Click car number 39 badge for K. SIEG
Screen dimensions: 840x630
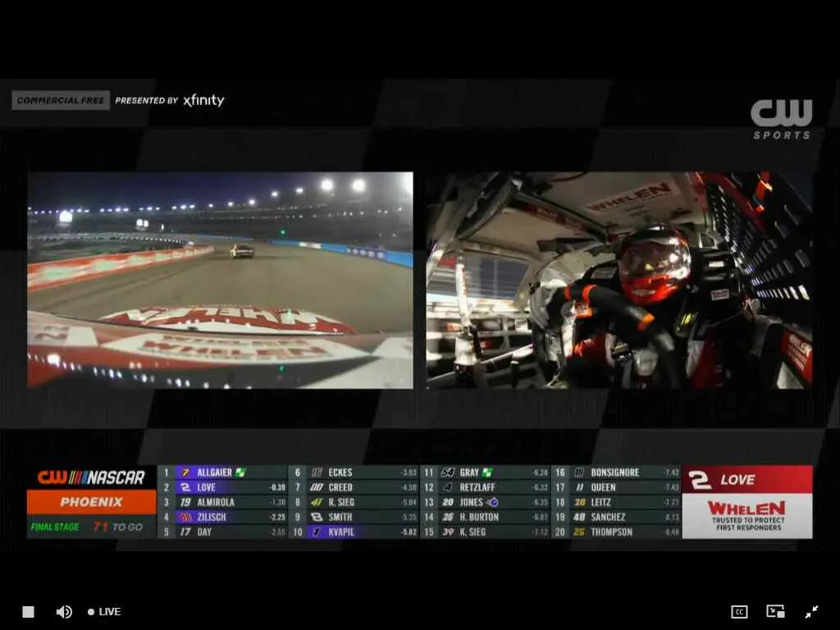pos(448,532)
